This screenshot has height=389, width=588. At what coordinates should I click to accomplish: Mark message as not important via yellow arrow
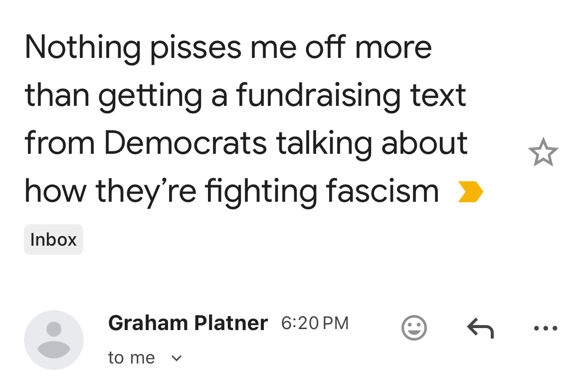470,192
